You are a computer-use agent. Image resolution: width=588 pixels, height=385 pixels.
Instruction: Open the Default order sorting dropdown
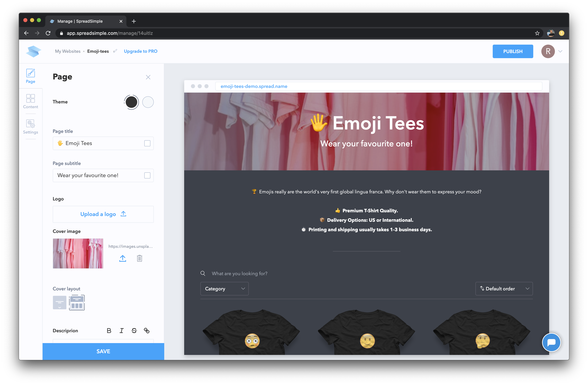pos(504,289)
